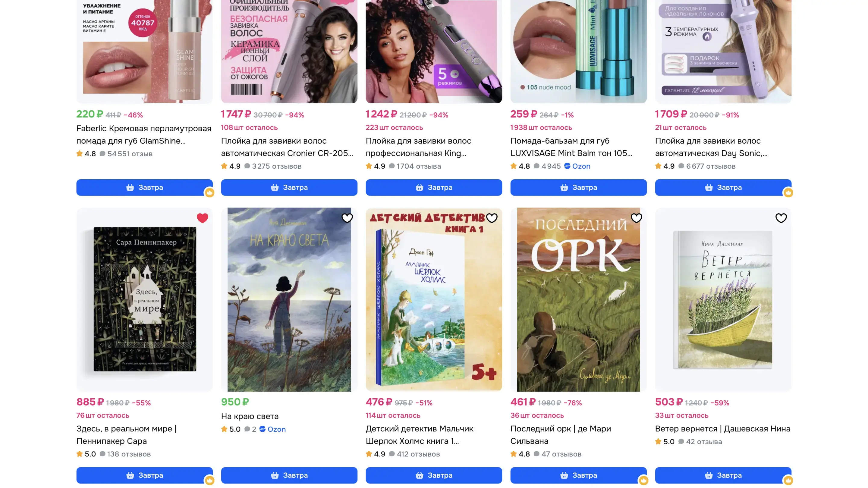Click crown badge on Ветер вернется button

tap(788, 480)
